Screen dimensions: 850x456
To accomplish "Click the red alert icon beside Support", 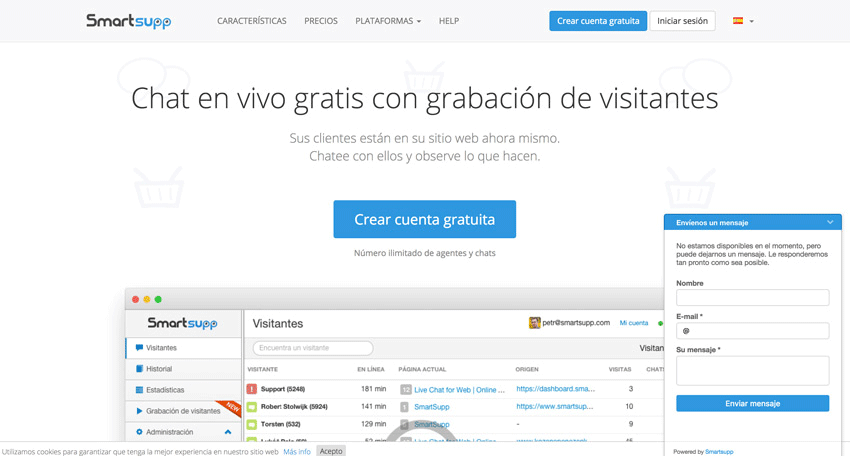I will tap(252, 389).
